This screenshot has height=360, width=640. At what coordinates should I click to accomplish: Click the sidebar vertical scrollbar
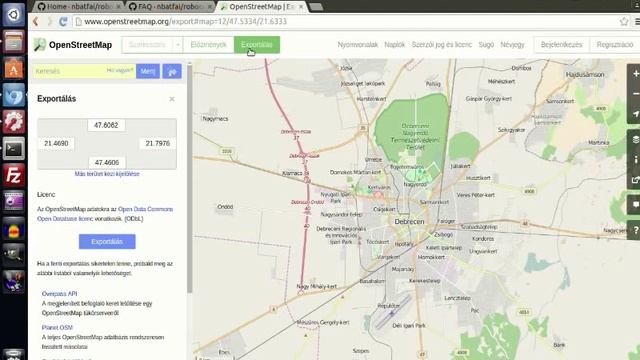[x=189, y=178]
